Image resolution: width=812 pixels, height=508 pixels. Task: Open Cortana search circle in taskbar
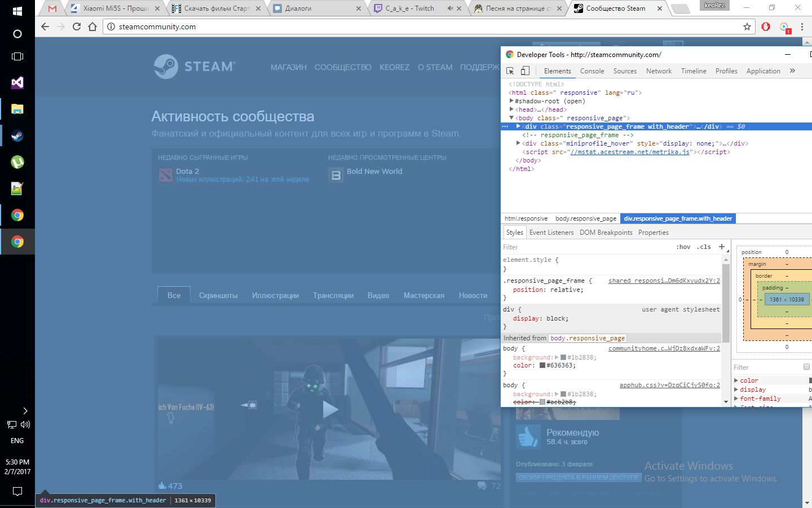(17, 34)
